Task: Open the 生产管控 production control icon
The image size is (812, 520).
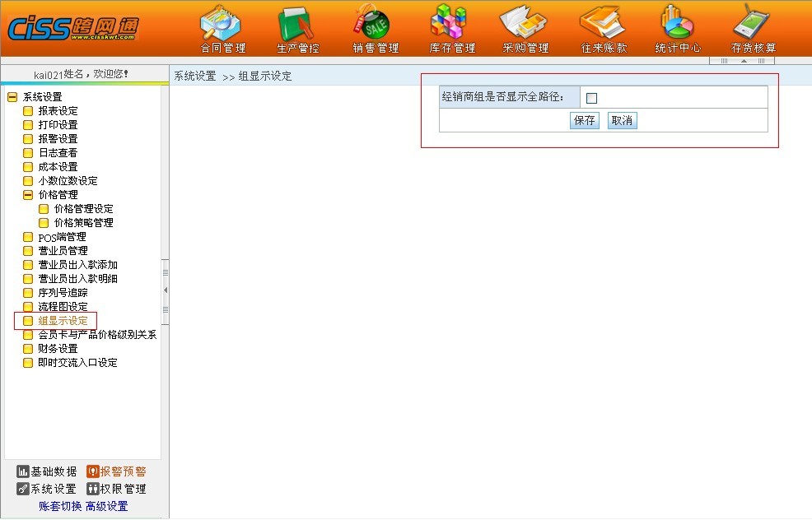Action: click(x=297, y=27)
